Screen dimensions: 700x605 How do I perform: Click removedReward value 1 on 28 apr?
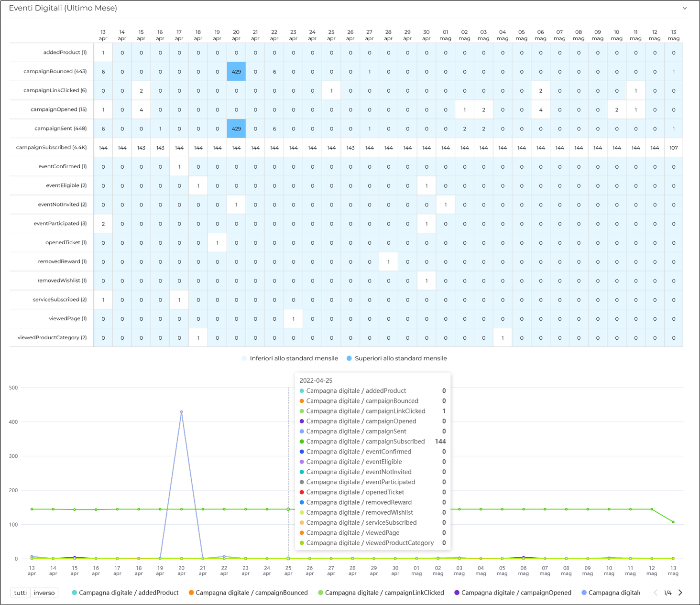[388, 261]
